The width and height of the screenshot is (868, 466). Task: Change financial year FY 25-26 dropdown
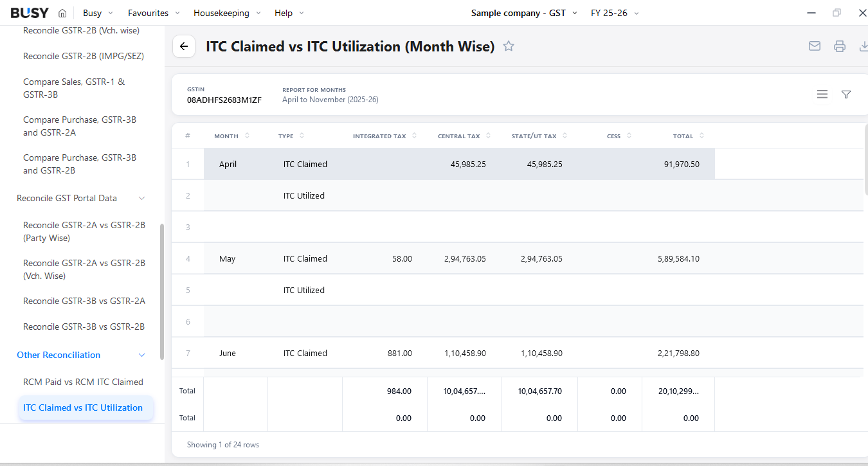pos(615,13)
